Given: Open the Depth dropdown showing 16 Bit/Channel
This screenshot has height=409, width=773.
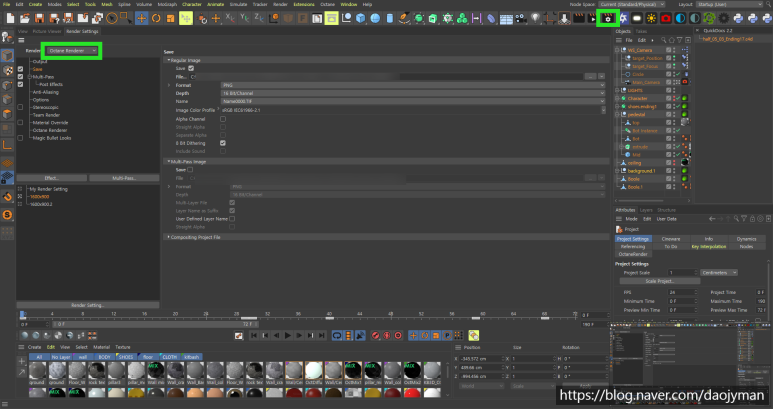Looking at the screenshot, I should pos(412,93).
